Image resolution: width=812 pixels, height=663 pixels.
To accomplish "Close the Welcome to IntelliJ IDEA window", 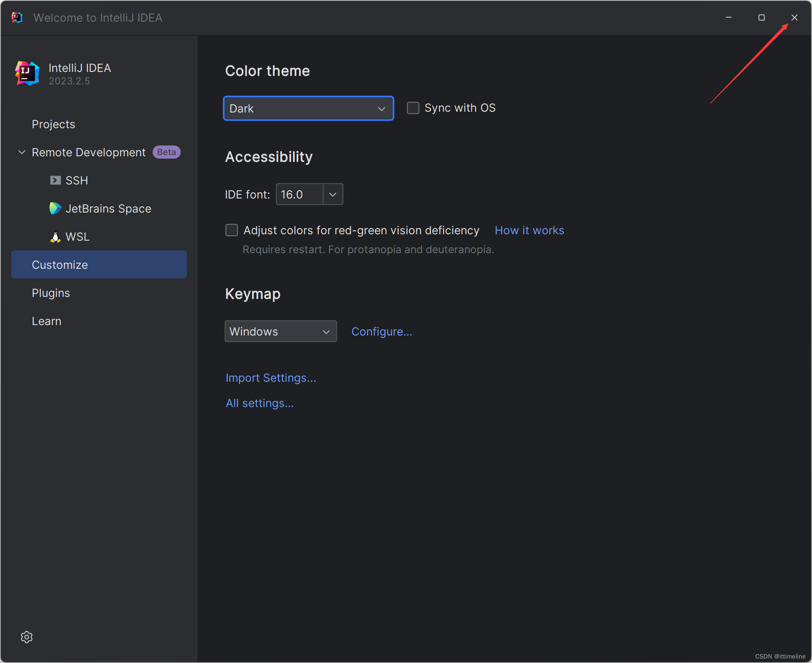I will (x=794, y=18).
